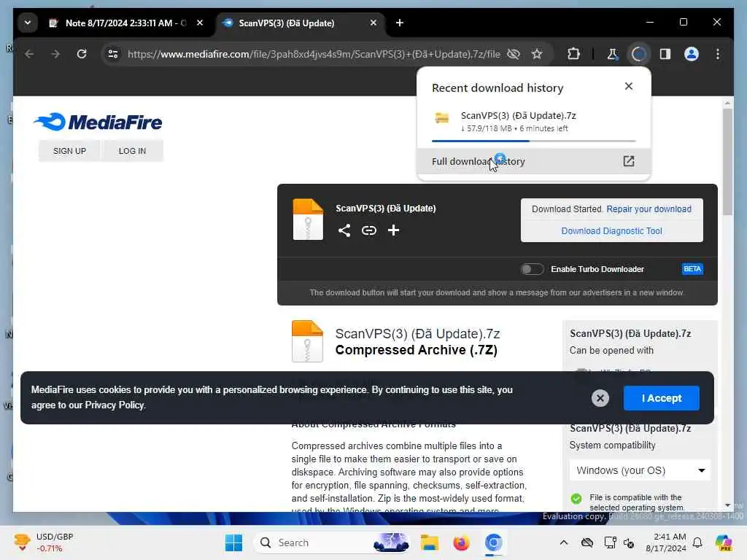Click the ScanVPS download progress bar
Image resolution: width=747 pixels, height=560 pixels.
click(533, 141)
